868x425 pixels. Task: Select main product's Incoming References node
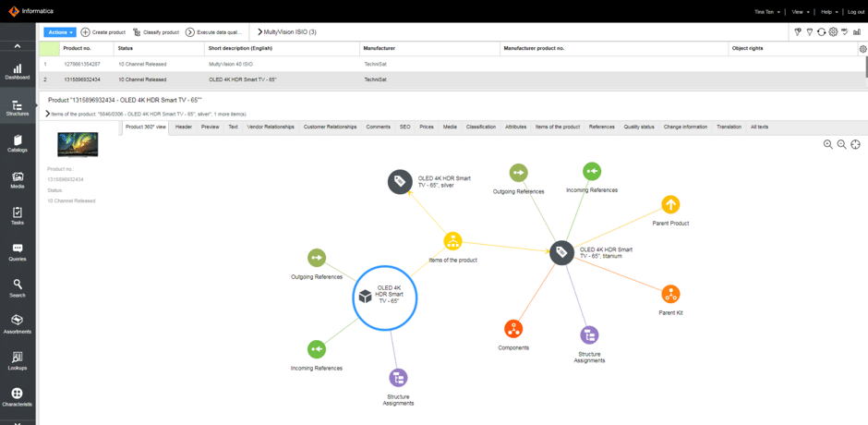click(317, 349)
